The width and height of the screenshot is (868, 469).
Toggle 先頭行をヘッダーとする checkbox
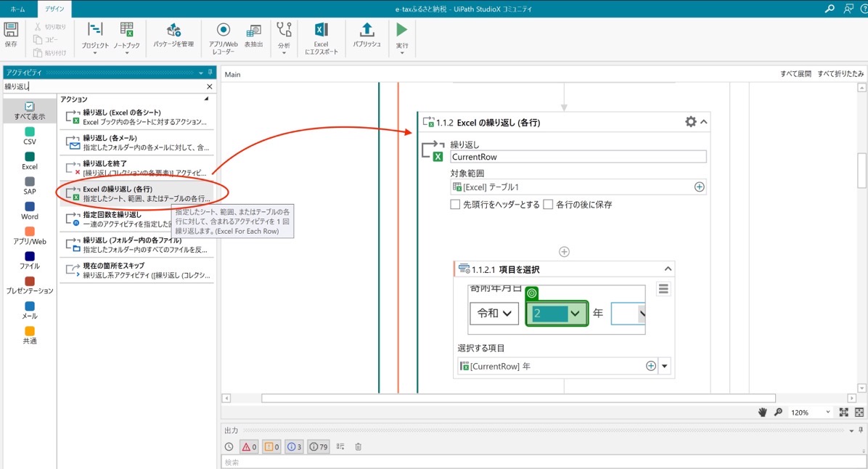pyautogui.click(x=455, y=204)
